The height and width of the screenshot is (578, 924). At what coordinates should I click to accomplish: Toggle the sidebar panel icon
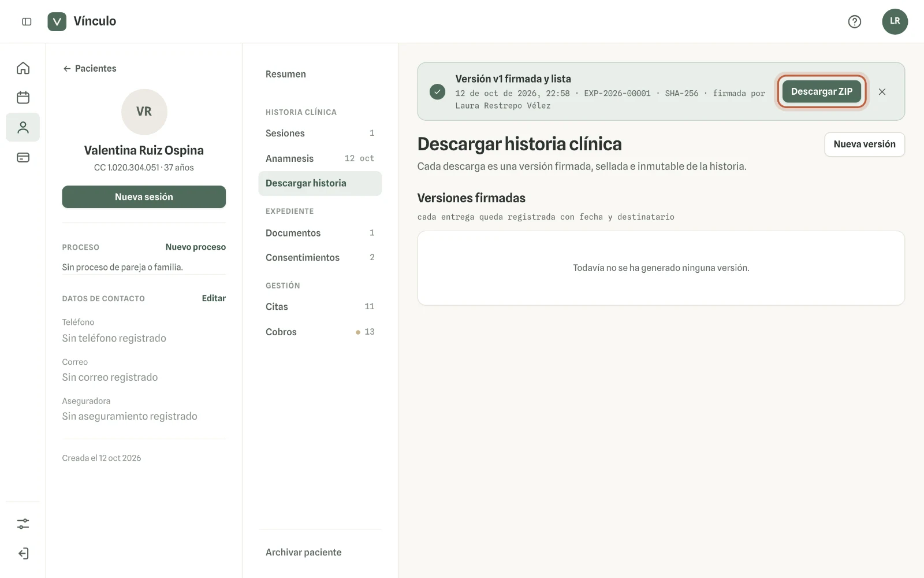coord(27,21)
